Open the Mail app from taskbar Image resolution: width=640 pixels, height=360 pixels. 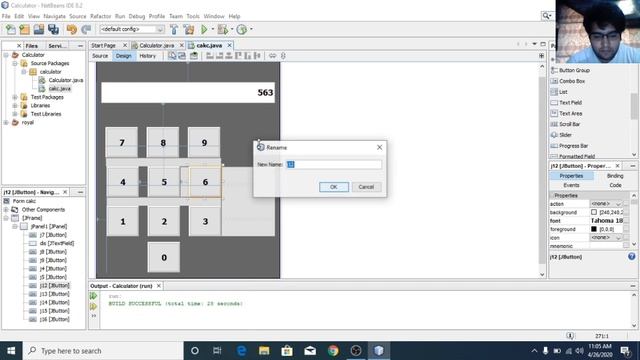tap(310, 351)
